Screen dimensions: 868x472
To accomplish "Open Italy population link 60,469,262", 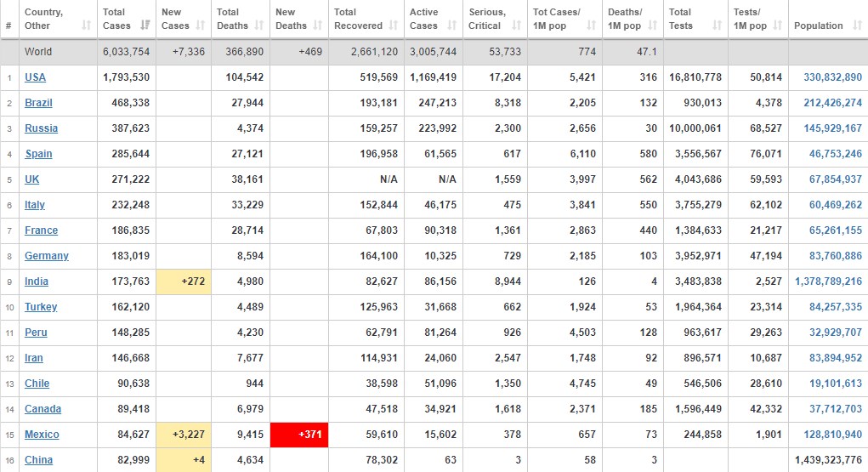I will tap(836, 205).
